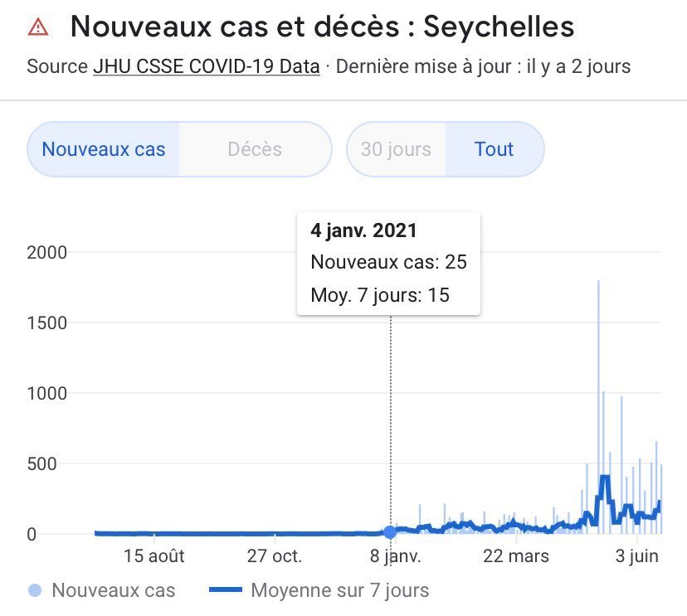
Task: Click the highlighted data point on the chart
Action: (x=390, y=532)
